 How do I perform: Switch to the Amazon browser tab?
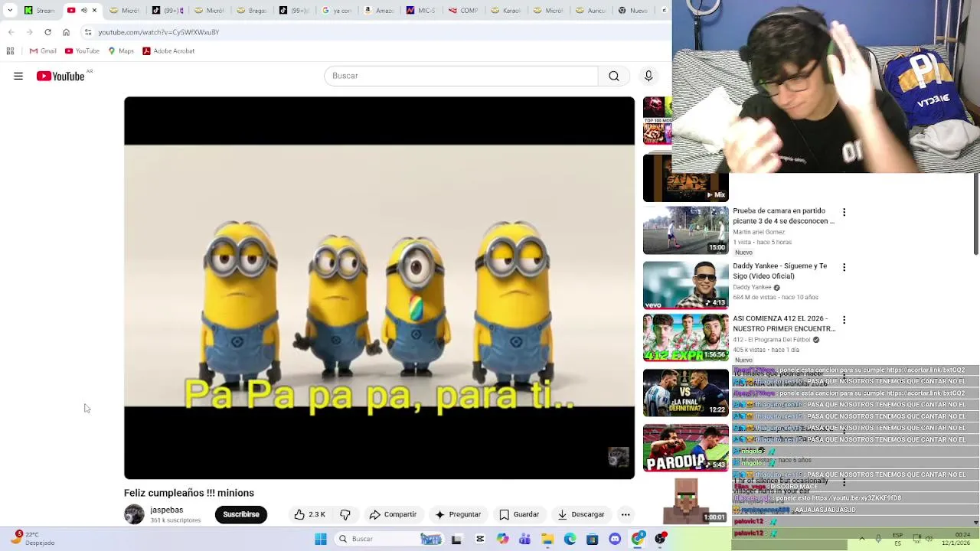click(x=378, y=10)
